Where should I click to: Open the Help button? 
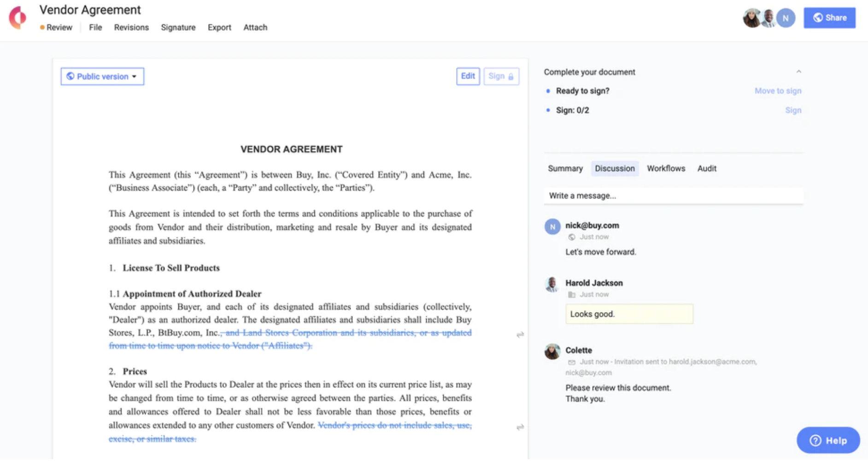828,440
